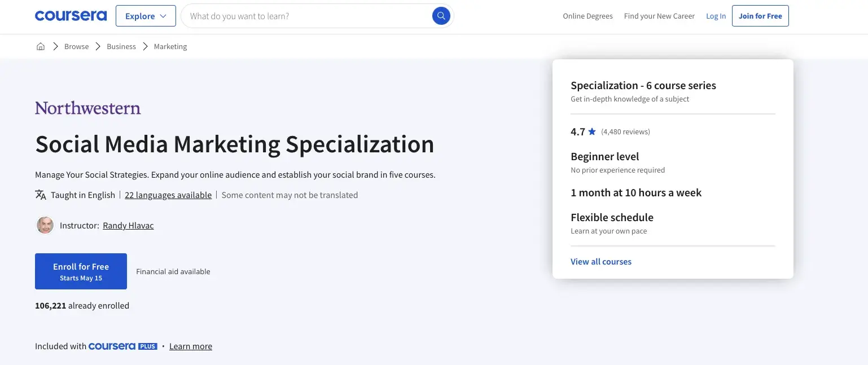This screenshot has width=868, height=365.
Task: Expand the Explore dropdown menu
Action: point(146,16)
